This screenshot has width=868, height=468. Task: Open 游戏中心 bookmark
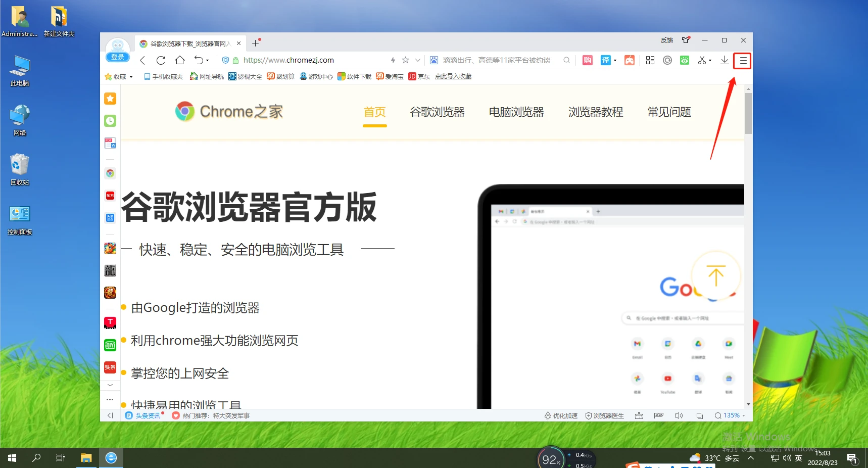[x=316, y=77]
